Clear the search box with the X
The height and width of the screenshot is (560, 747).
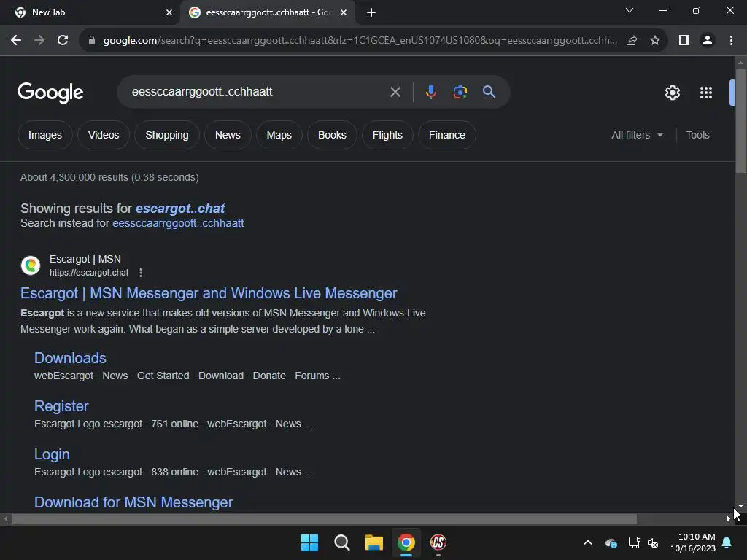pyautogui.click(x=395, y=92)
